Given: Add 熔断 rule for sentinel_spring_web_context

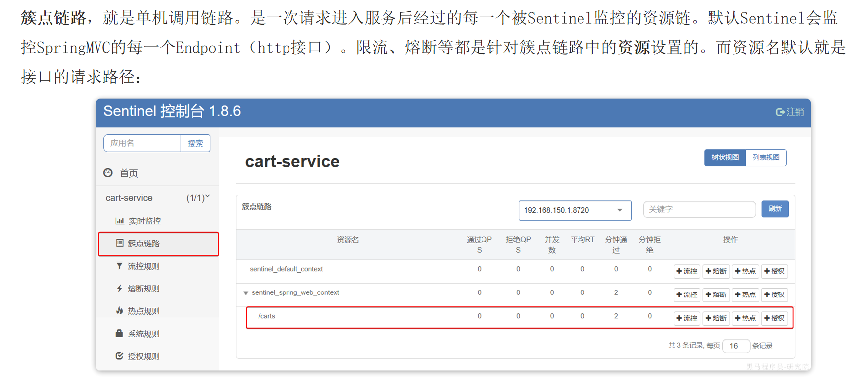Looking at the screenshot, I should pos(716,294).
